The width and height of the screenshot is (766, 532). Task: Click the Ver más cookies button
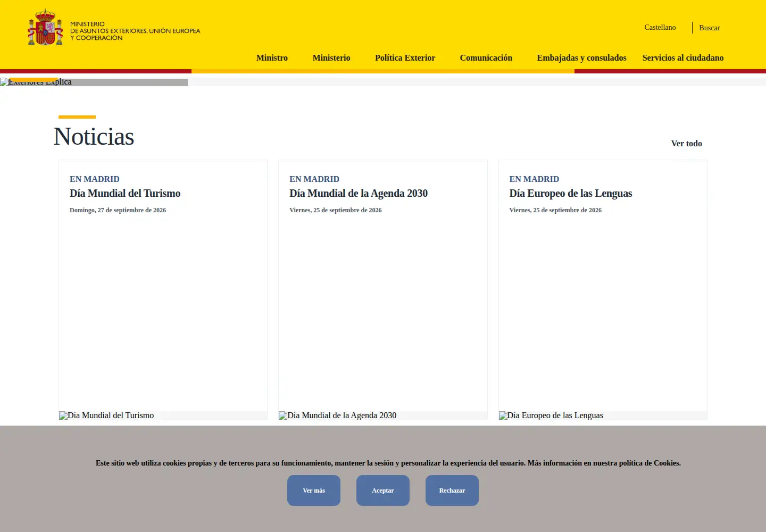pyautogui.click(x=314, y=491)
